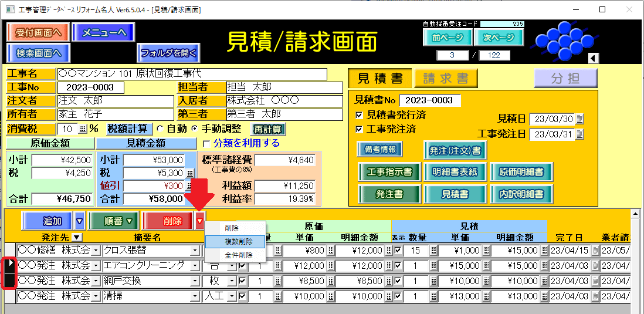Click the 工事名 input field

[x=192, y=74]
